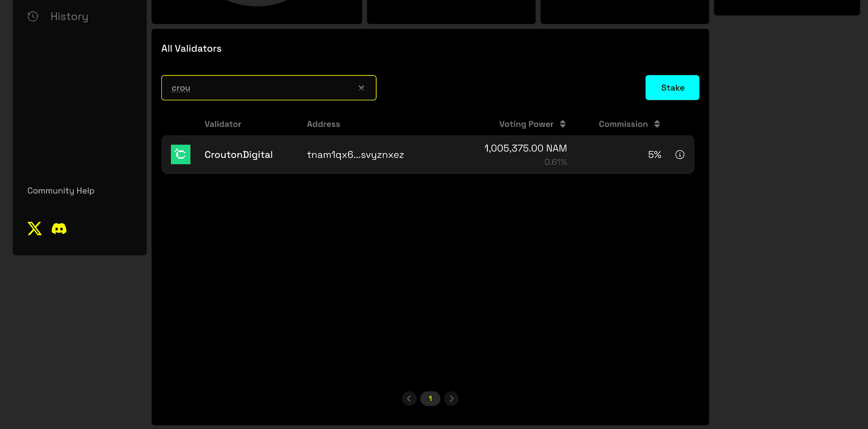This screenshot has width=868, height=429.
Task: Go to next page with right chevron
Action: (451, 399)
